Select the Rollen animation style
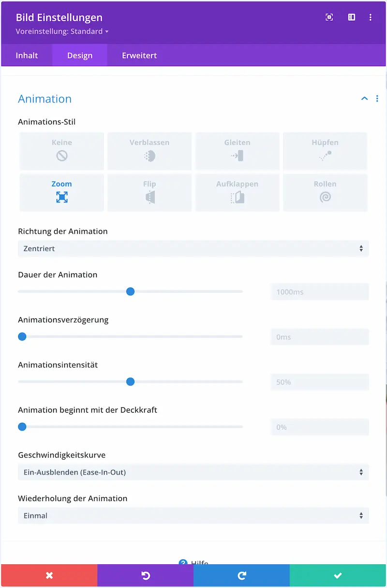 pos(325,192)
